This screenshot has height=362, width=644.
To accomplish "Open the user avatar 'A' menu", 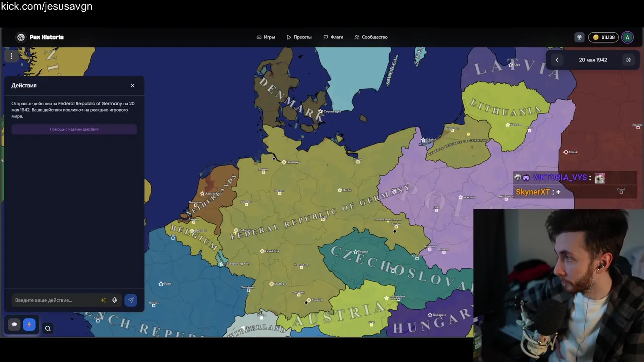I will pos(627,37).
